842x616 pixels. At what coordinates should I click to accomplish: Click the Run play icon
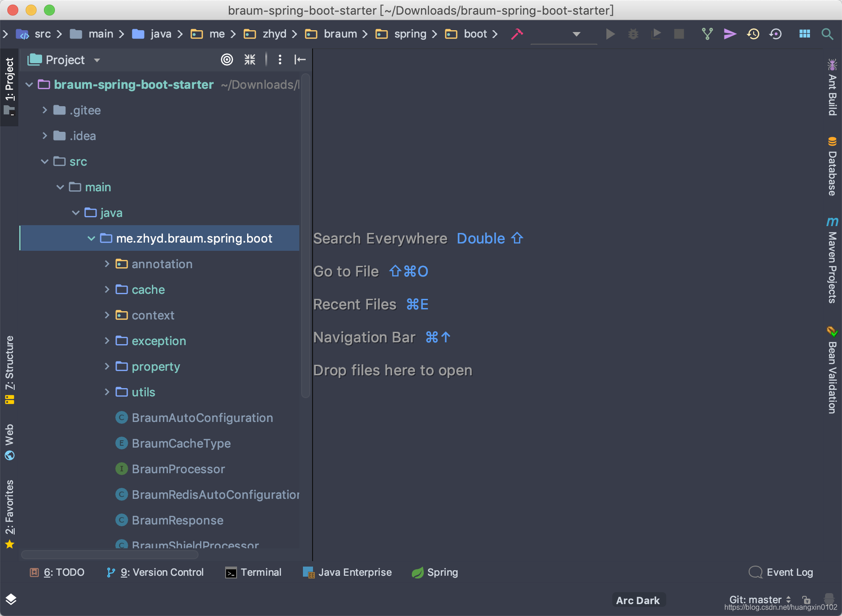(x=610, y=34)
